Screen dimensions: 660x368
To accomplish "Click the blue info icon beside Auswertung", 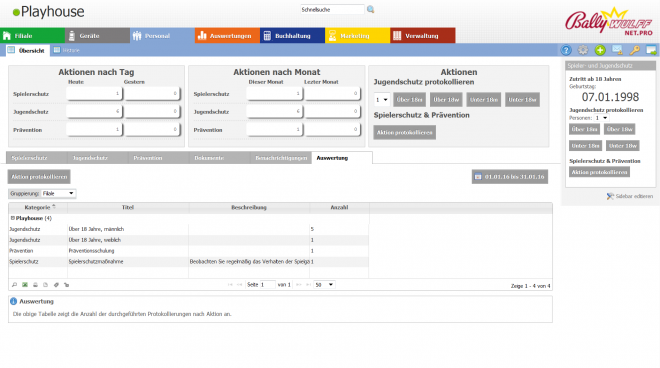I will (13, 301).
